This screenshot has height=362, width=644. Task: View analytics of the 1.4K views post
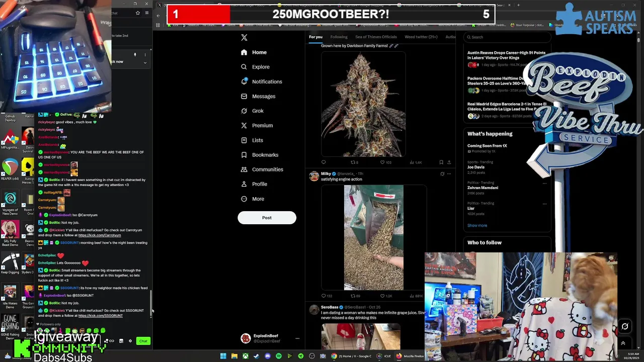(x=416, y=162)
